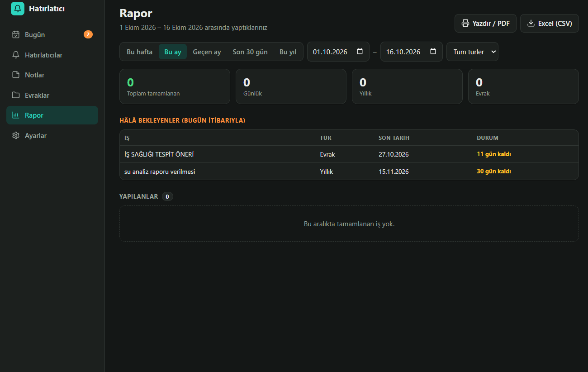Click the Toplam tamamlanan stat card
The width and height of the screenshot is (588, 372).
[175, 86]
